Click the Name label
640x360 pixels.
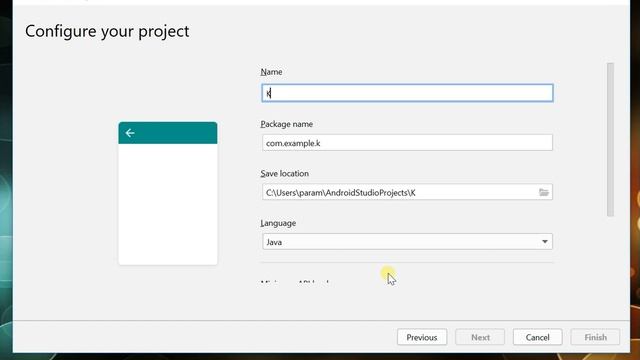coord(271,72)
